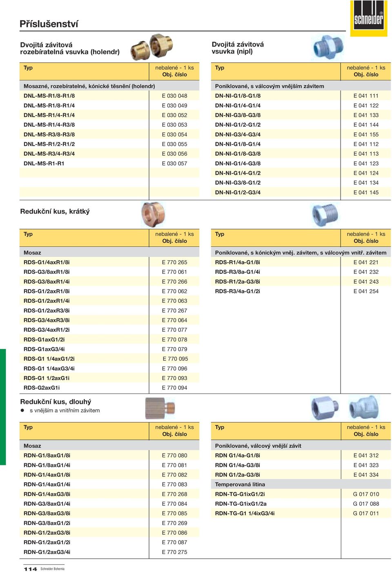
Task: Click subheading Mosazné, rozebíratelné, kónické těsnění (holendr)
Action: tap(89, 86)
